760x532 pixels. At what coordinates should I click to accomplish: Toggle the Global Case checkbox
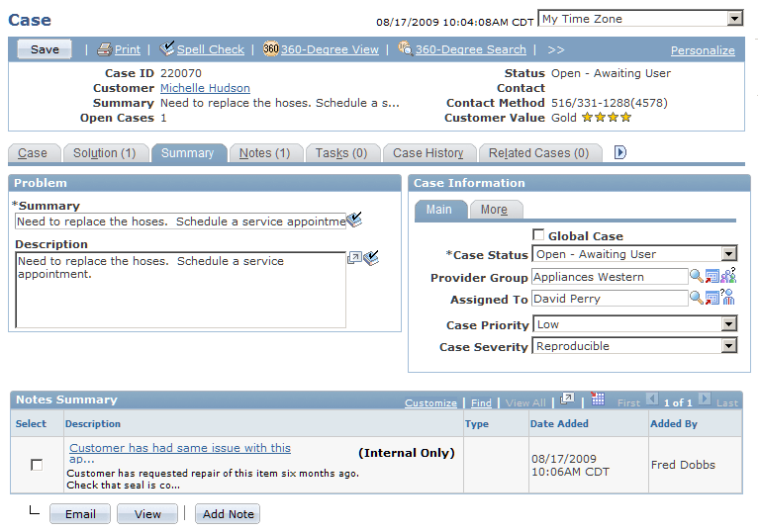(538, 235)
